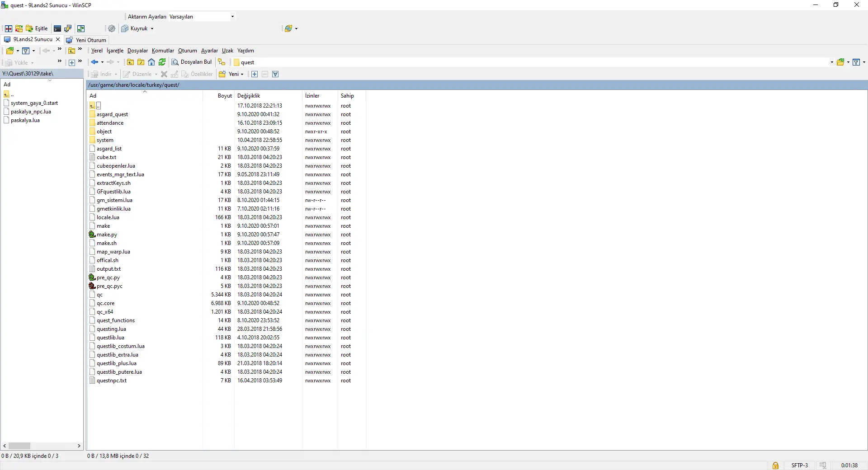
Task: Open the Ayarlar menu
Action: coord(209,51)
